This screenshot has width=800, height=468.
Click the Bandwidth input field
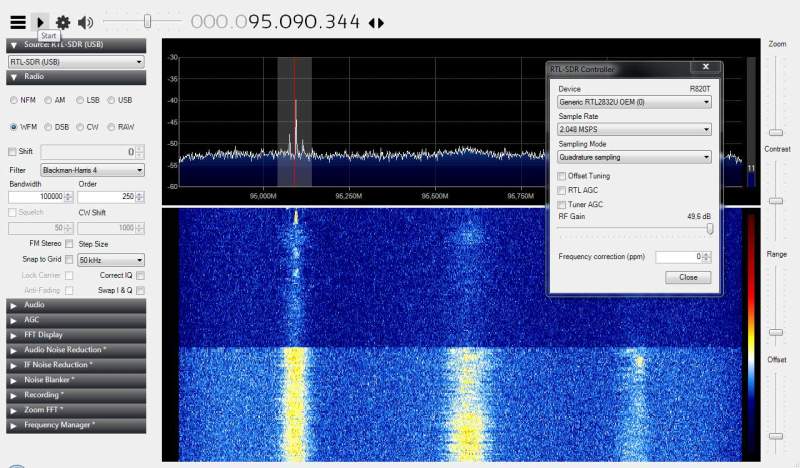[36, 197]
